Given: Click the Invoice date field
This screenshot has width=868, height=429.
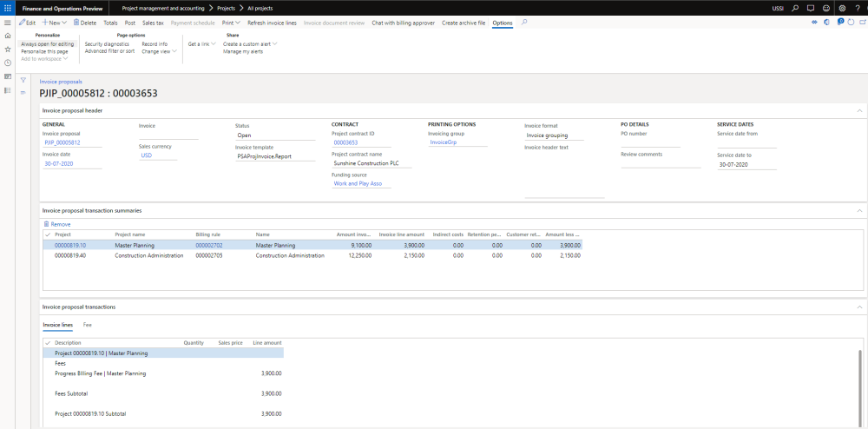Looking at the screenshot, I should (69, 164).
